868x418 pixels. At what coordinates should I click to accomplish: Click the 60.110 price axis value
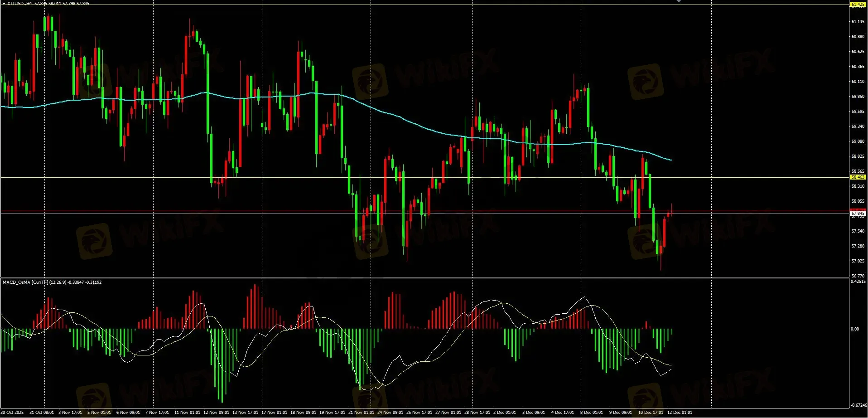click(x=858, y=82)
